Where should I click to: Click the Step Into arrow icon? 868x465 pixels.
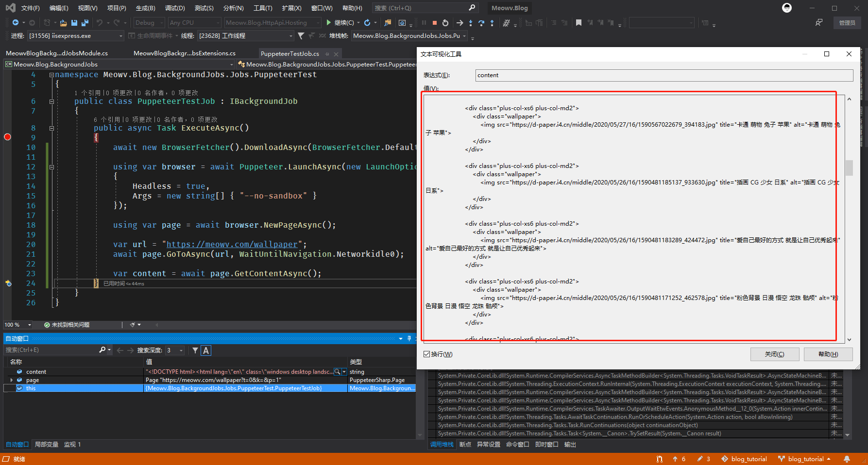click(x=471, y=23)
